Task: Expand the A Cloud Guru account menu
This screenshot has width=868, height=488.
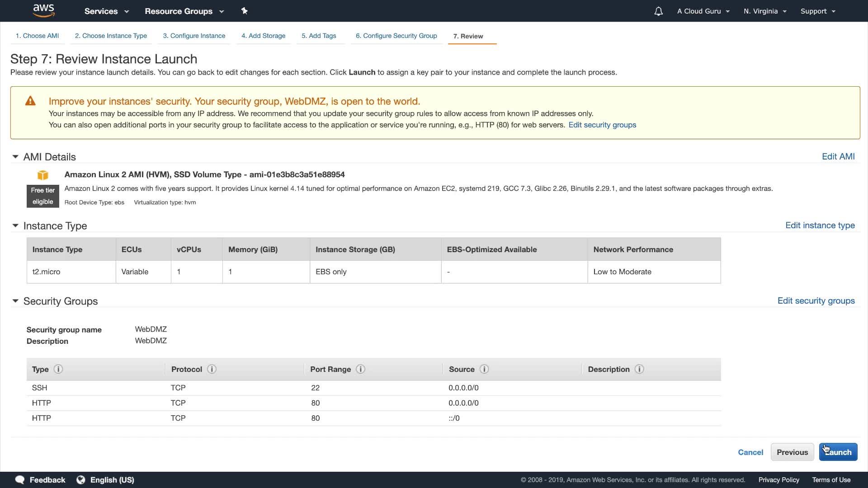Action: pos(703,11)
